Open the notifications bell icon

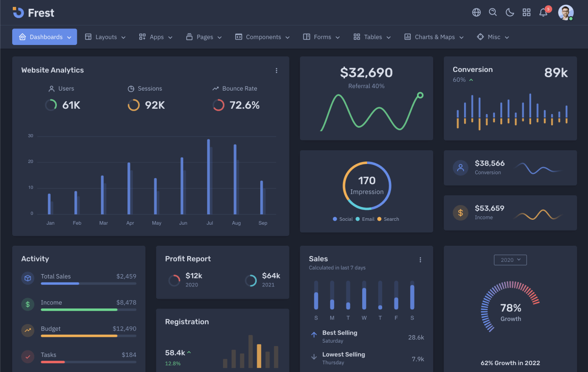pyautogui.click(x=543, y=13)
